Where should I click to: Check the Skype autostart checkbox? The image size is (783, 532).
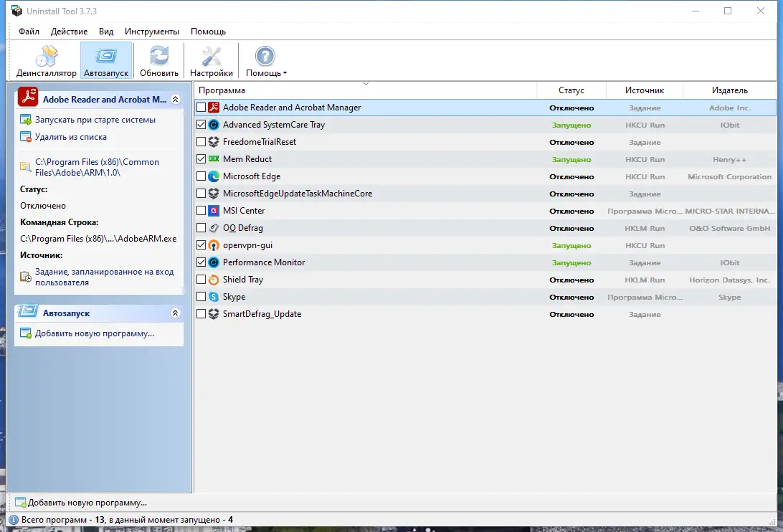201,297
